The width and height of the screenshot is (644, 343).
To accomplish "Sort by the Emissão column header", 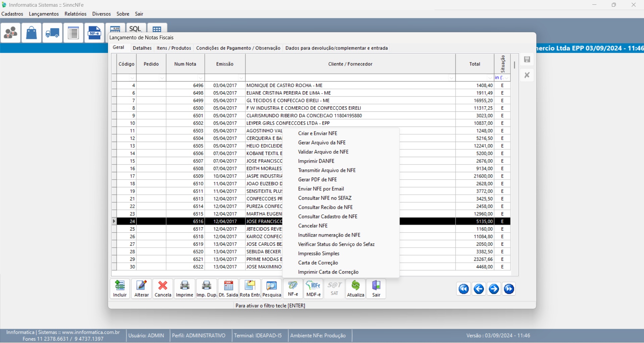I will tap(225, 64).
